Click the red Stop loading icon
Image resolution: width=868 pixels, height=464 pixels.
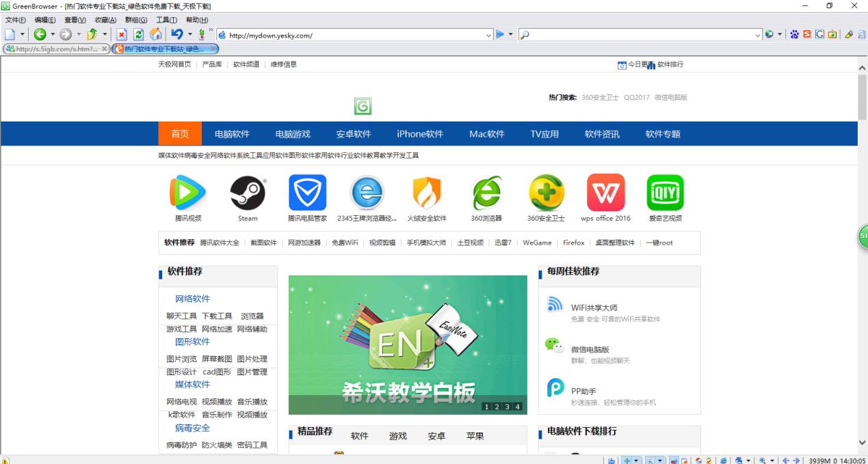pos(120,33)
